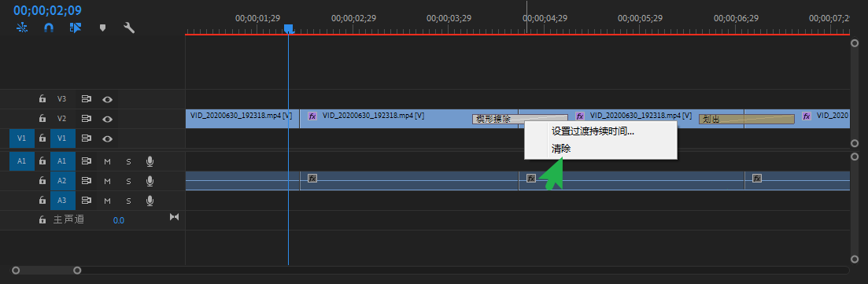This screenshot has width=868, height=284.
Task: Open the wrench timeline display settings
Action: [x=129, y=28]
